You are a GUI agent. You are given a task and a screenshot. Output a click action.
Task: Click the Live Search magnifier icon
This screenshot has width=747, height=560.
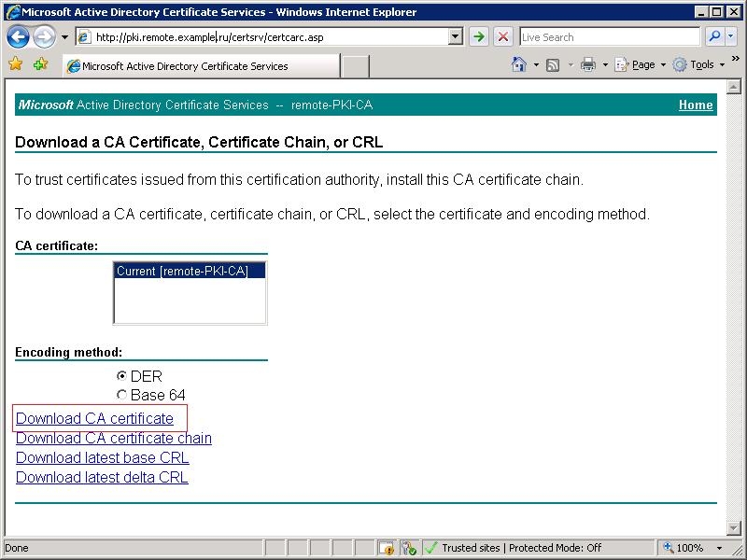click(714, 36)
